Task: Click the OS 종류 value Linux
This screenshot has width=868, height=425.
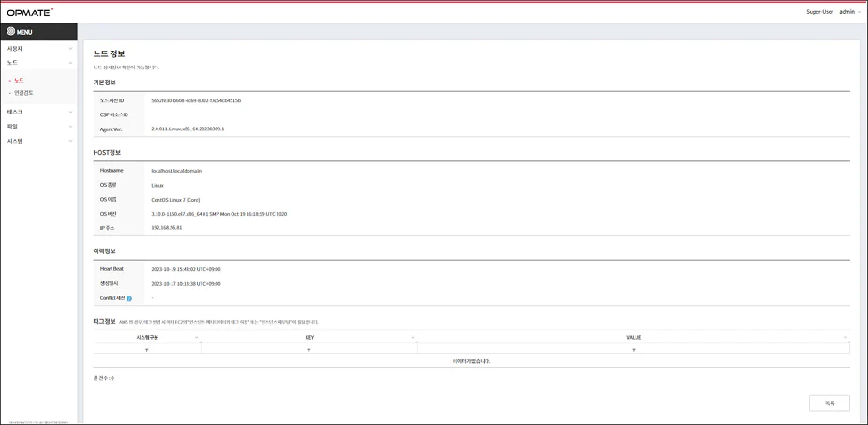Action: coord(157,185)
